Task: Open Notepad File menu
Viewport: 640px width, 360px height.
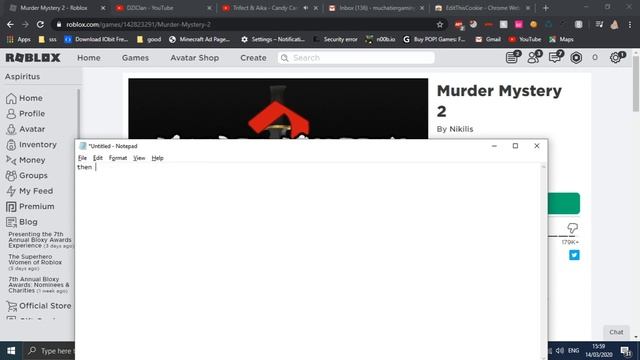Action: [x=82, y=158]
